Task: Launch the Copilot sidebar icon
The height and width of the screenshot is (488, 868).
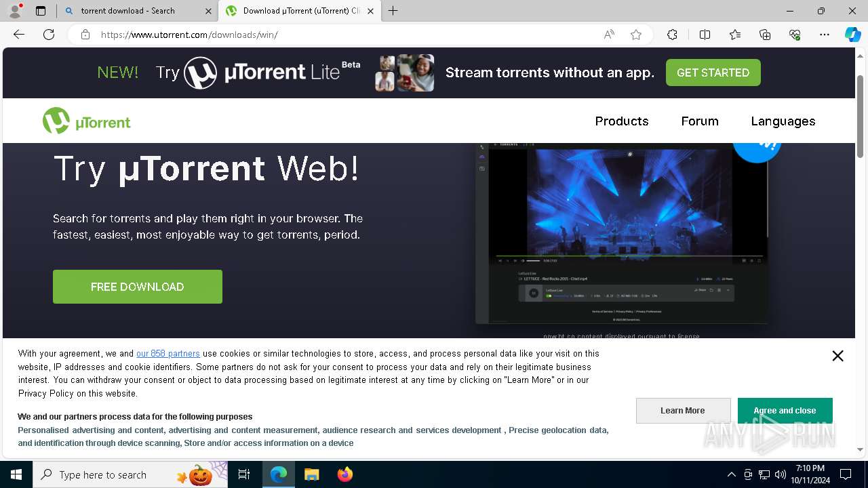Action: coord(852,35)
